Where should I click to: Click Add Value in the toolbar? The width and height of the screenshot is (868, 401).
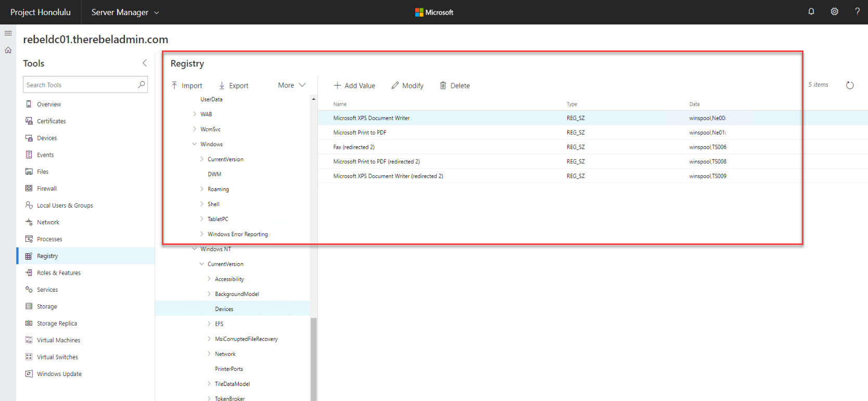[354, 85]
